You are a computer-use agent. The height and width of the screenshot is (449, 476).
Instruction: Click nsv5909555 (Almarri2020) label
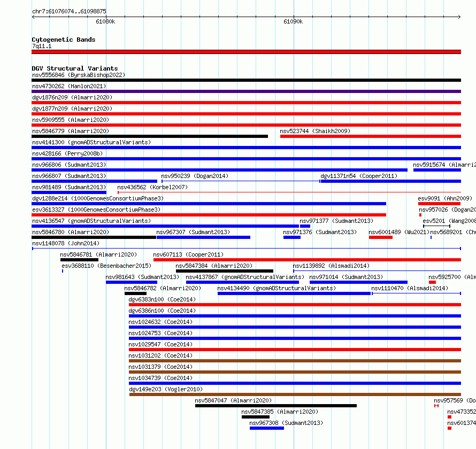[71, 120]
